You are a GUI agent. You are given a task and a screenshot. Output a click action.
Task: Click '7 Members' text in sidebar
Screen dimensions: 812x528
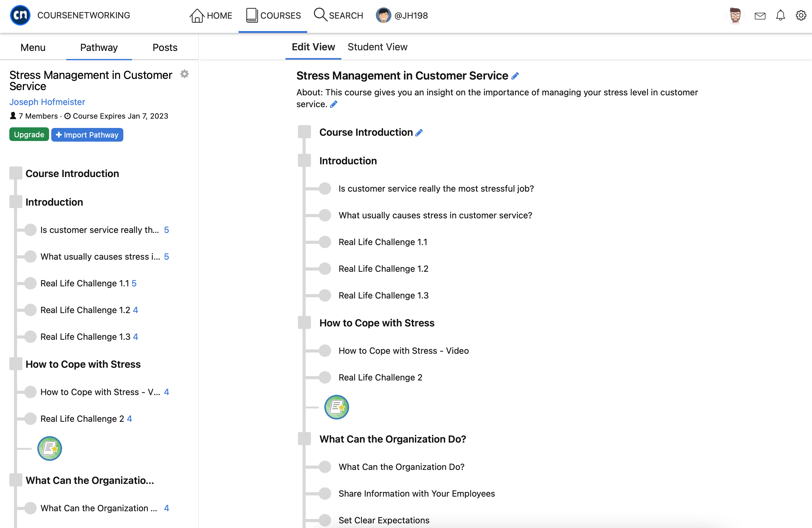[x=38, y=116]
